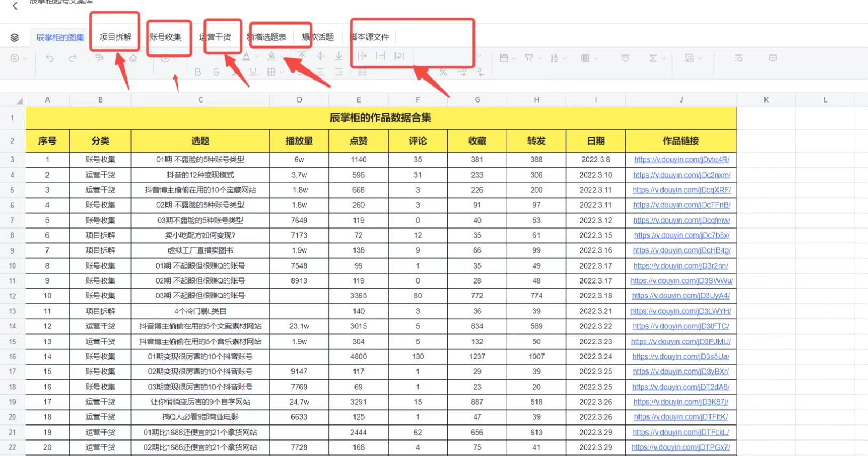Click the Redo icon

point(73,58)
